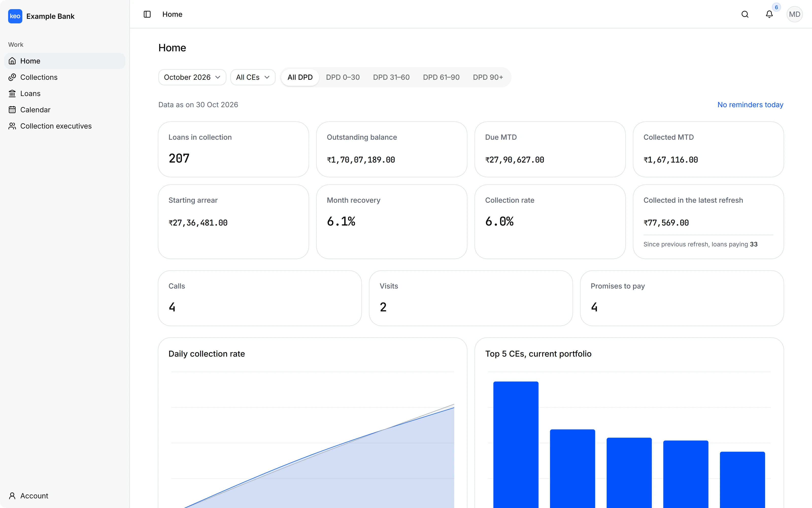This screenshot has width=812, height=508.
Task: Click the No reminders today link
Action: click(x=750, y=105)
